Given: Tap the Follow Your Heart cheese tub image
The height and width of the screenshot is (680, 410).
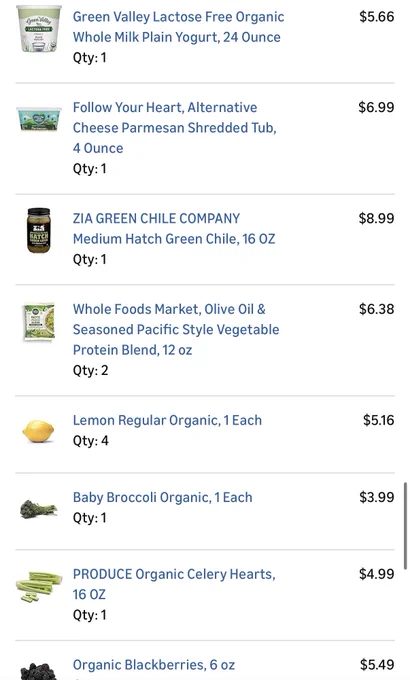Looking at the screenshot, I should [x=39, y=119].
